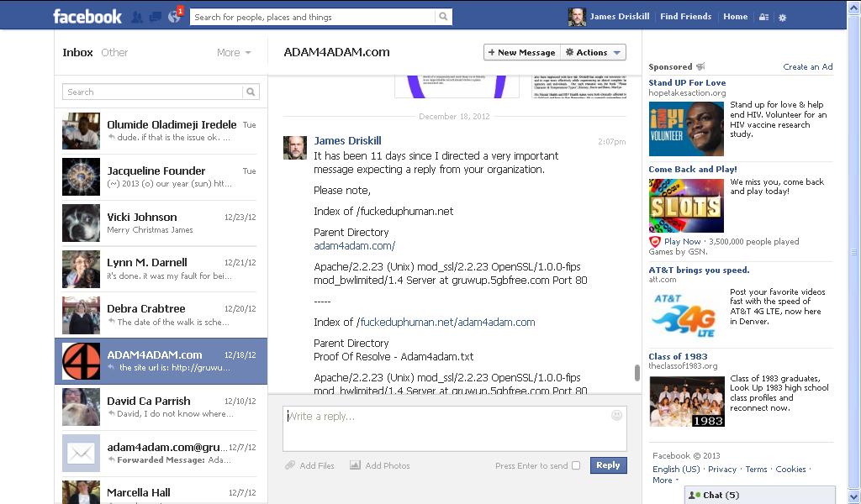Open the Chat (5) bar
The width and height of the screenshot is (861, 504).
(759, 495)
